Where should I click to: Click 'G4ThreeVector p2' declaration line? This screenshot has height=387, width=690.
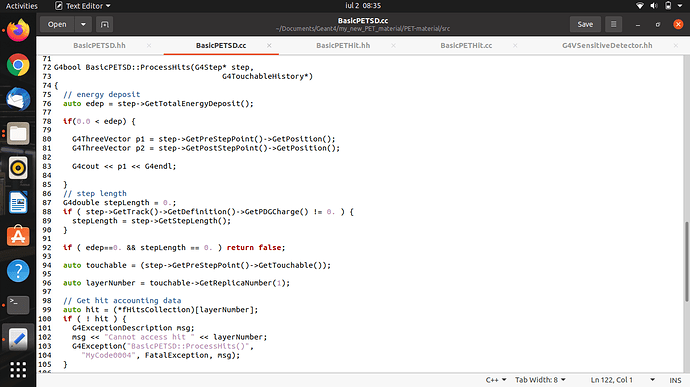206,148
